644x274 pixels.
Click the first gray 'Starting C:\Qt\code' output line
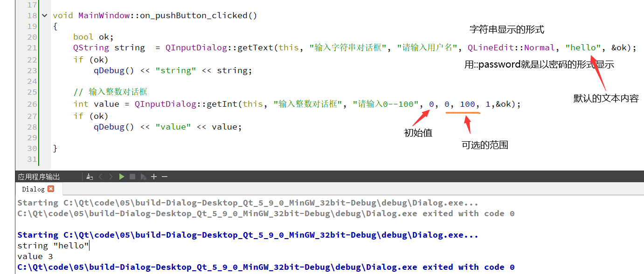click(248, 203)
